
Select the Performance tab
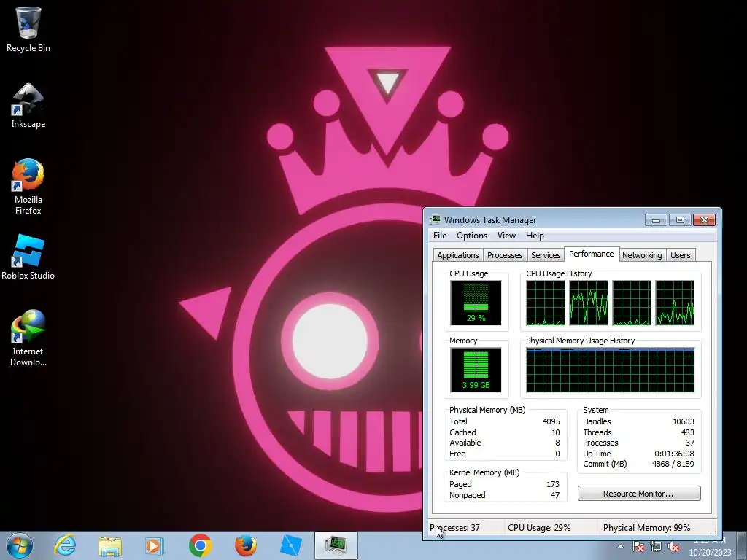[591, 254]
